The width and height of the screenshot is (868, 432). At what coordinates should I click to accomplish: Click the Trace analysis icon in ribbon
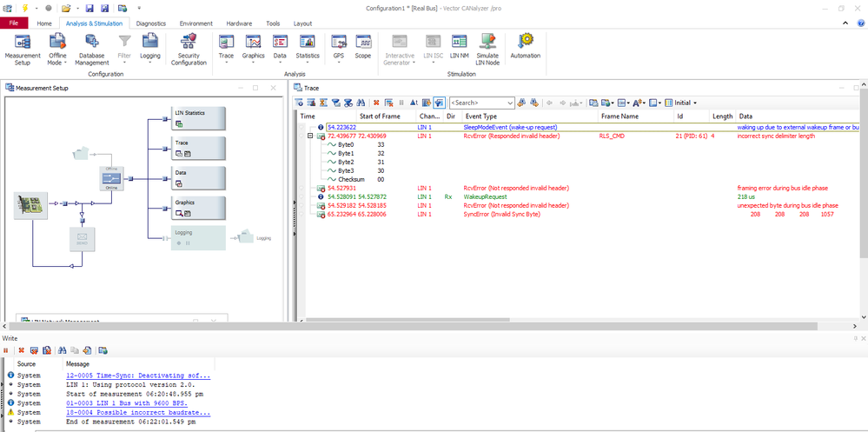[x=227, y=42]
